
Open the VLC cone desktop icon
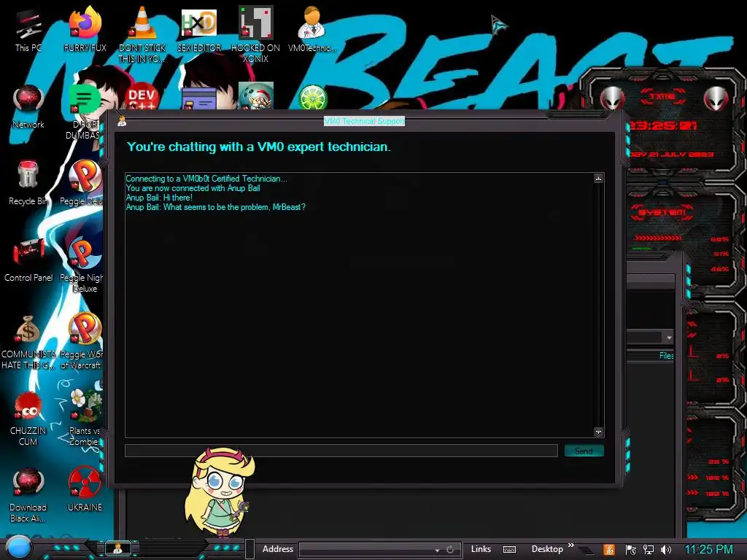click(142, 34)
